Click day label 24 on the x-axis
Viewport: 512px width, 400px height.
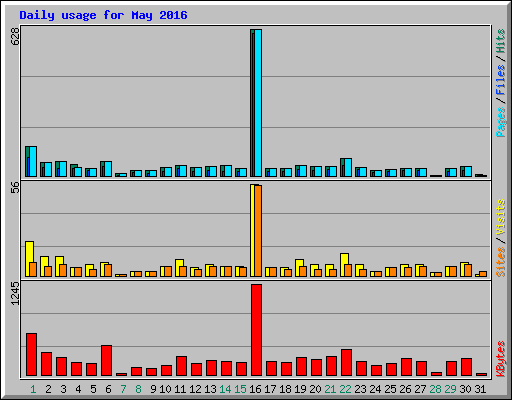coord(375,389)
